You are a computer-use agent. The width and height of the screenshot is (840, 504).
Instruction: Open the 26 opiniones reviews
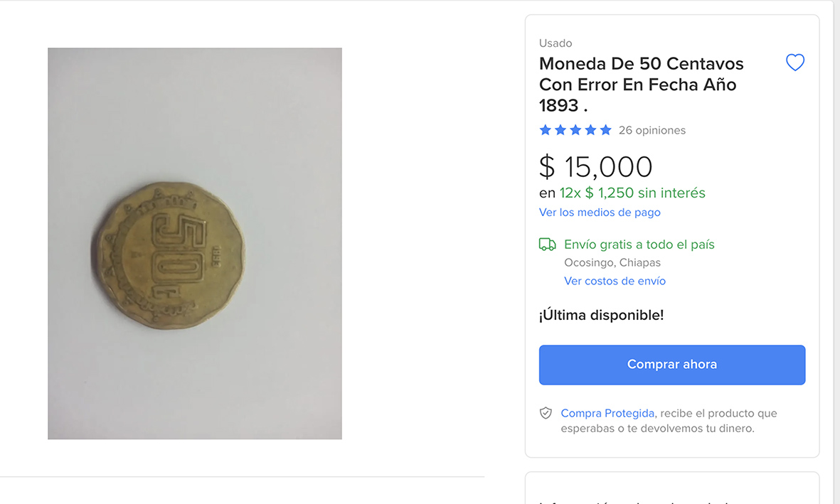[x=652, y=130]
